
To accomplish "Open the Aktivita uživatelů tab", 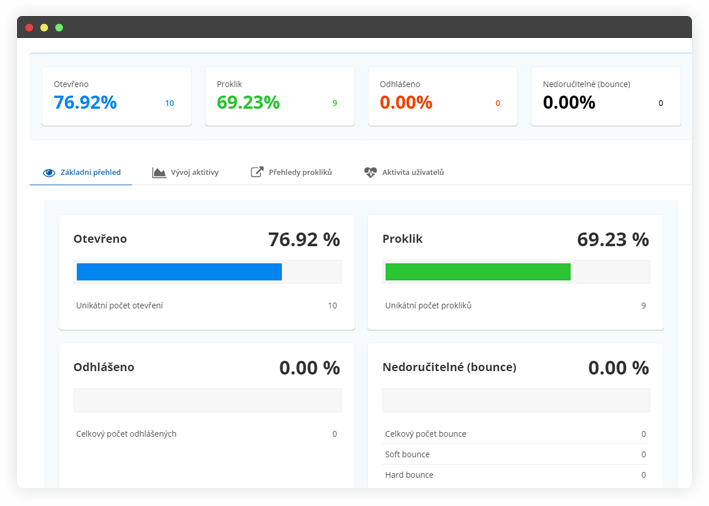I will (404, 172).
